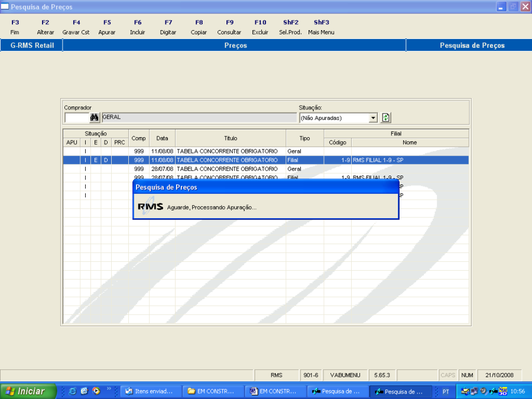Viewport: 532px width, 399px height.
Task: Click the Comprador code input field
Action: 77,118
